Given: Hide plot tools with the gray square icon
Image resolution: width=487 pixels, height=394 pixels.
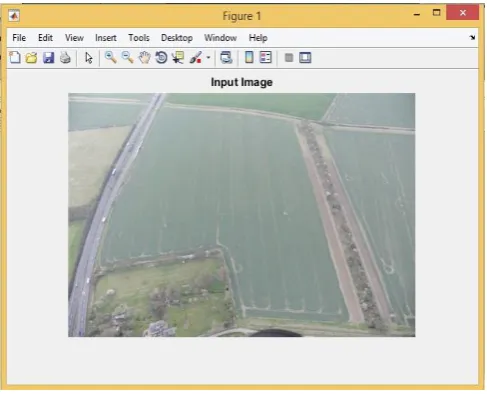Looking at the screenshot, I should (289, 58).
